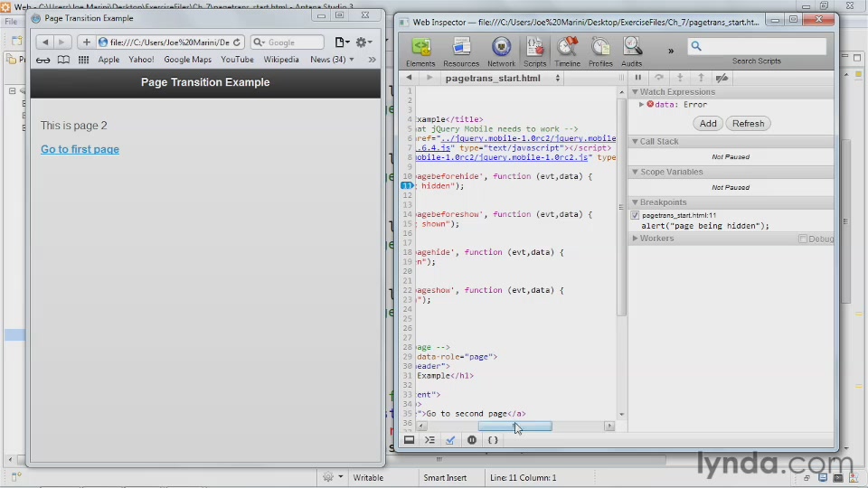Open the Elements panel in Web Inspector
The image size is (868, 488).
click(420, 52)
